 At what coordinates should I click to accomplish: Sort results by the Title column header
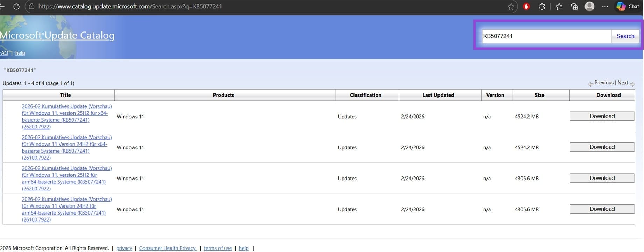(x=65, y=95)
